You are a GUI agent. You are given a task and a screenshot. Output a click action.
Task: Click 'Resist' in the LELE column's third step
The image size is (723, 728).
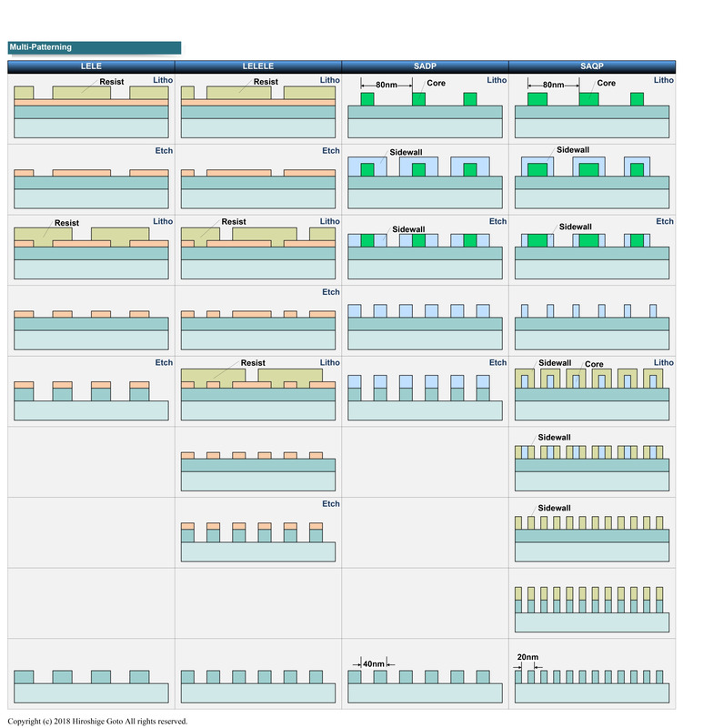point(66,223)
